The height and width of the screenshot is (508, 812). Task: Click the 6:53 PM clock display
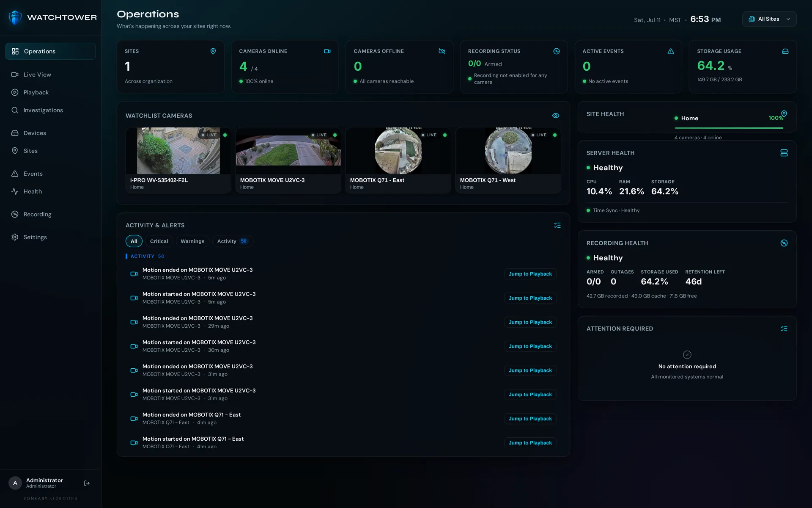[x=705, y=19]
